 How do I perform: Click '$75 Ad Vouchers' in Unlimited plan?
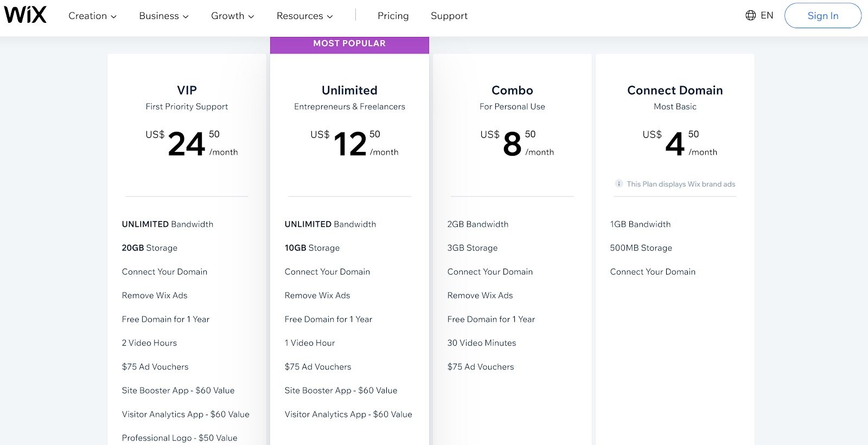tap(318, 367)
